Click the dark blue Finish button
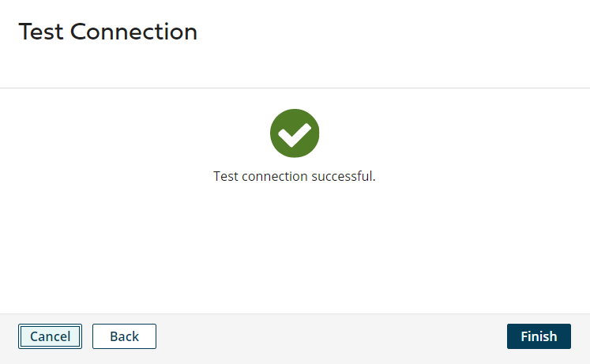590x364 pixels. tap(539, 336)
